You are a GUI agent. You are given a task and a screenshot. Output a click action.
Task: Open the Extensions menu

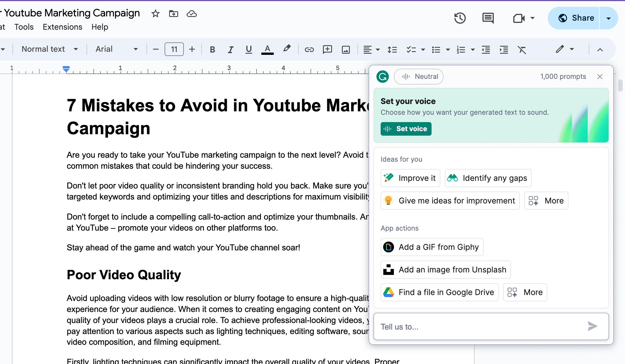pos(62,27)
